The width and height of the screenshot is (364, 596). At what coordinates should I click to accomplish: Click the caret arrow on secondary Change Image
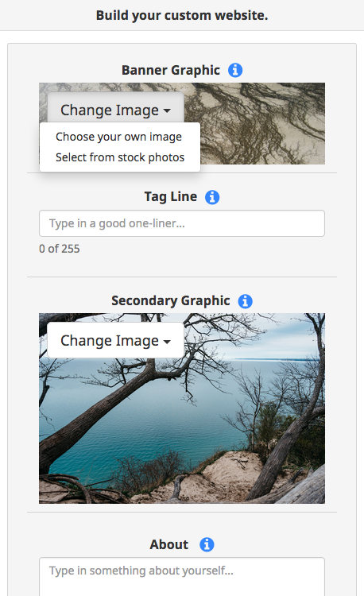pyautogui.click(x=167, y=342)
